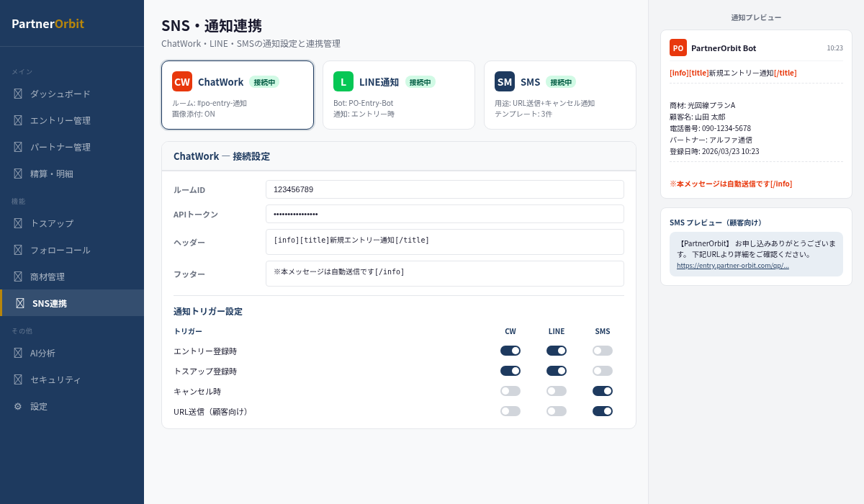The width and height of the screenshot is (864, 504).
Task: Click the ChatWork CW logo icon
Action: coord(182,81)
